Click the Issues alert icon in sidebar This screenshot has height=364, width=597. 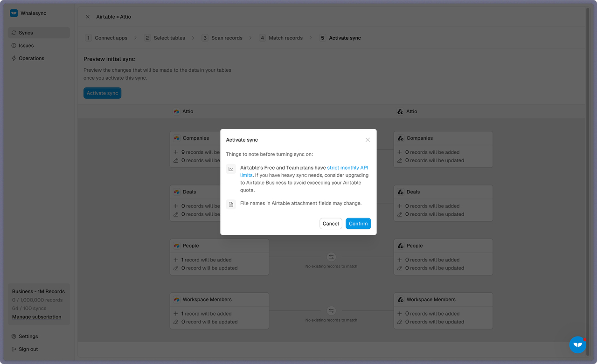point(14,46)
